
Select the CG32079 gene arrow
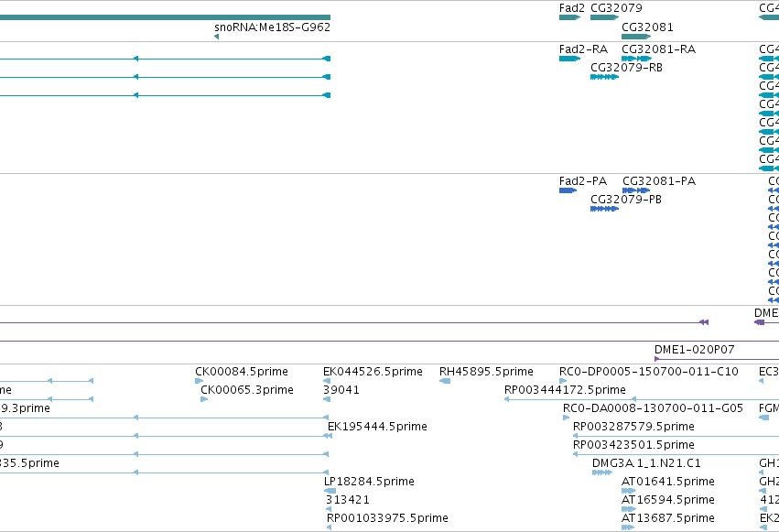point(605,17)
